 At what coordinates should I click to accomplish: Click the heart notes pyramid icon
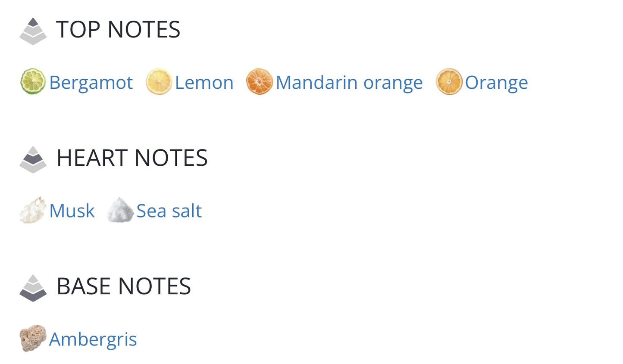(33, 160)
